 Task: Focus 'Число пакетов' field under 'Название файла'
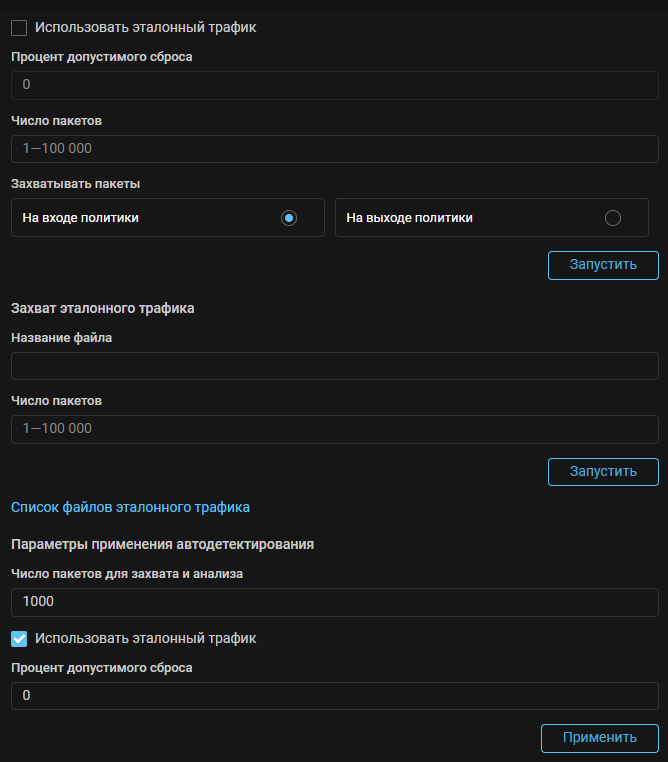(334, 429)
